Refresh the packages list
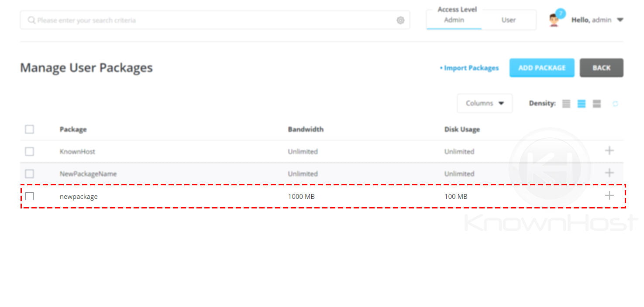The image size is (644, 307). (x=616, y=103)
